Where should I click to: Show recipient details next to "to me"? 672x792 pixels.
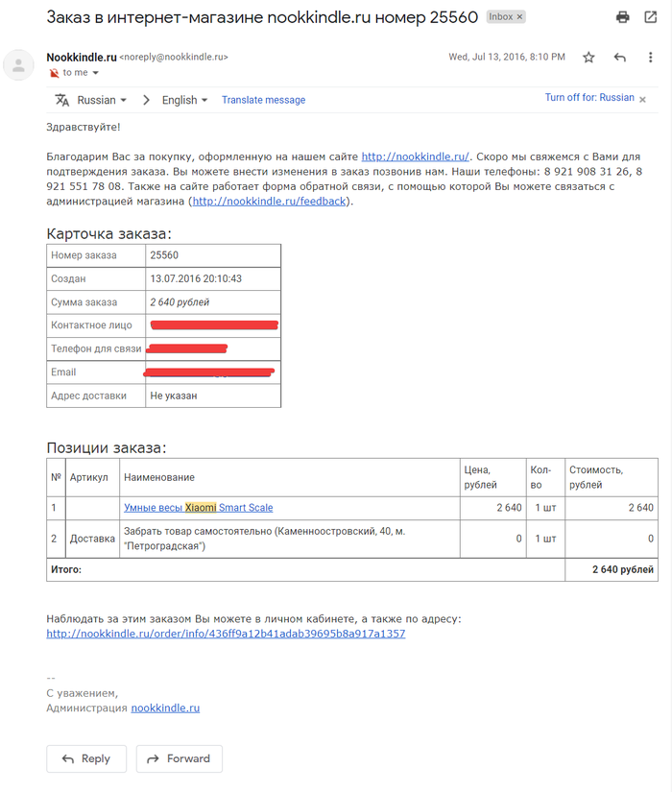(x=95, y=73)
